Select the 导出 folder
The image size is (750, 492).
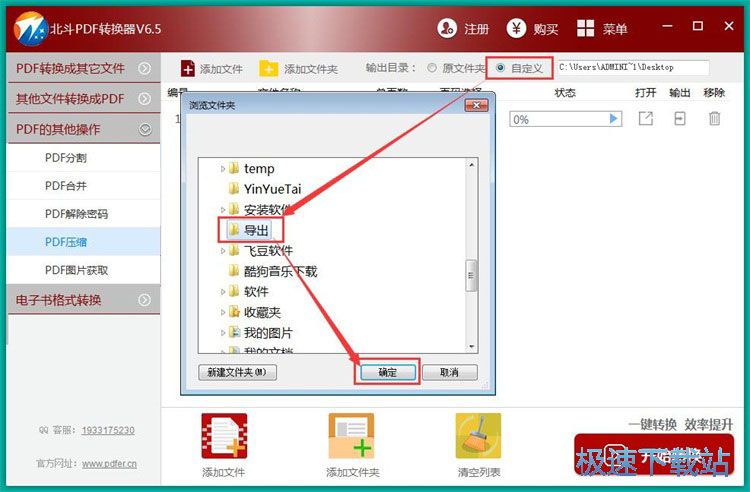click(x=249, y=230)
